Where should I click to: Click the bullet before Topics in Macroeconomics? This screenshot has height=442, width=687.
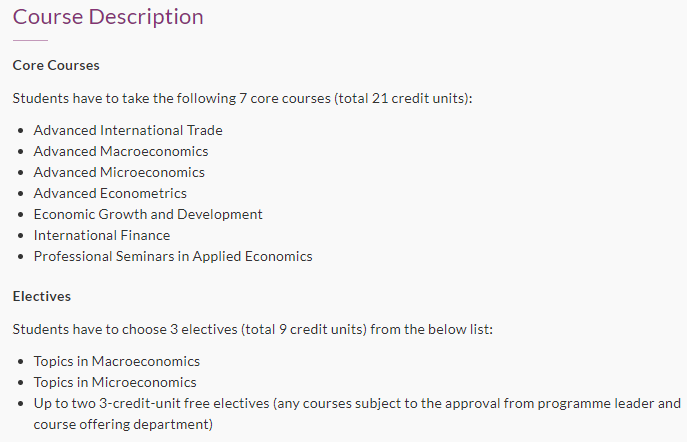click(x=21, y=362)
